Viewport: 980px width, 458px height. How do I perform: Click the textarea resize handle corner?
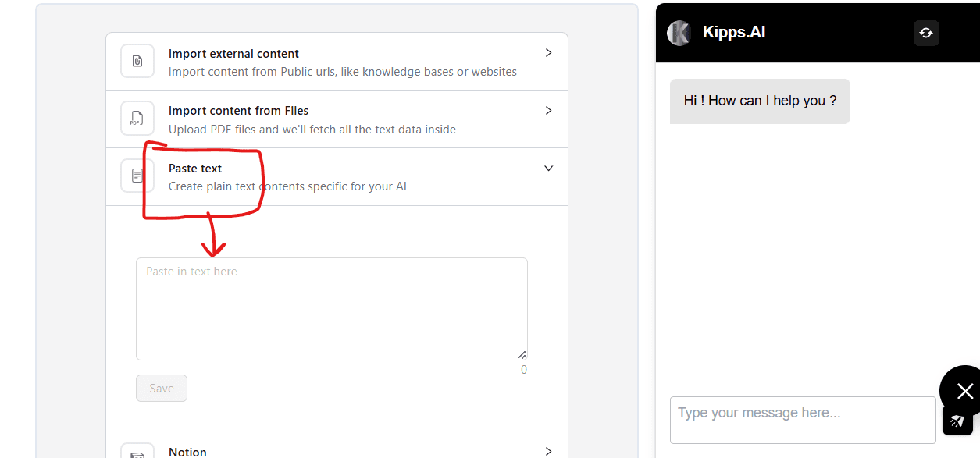(x=522, y=355)
